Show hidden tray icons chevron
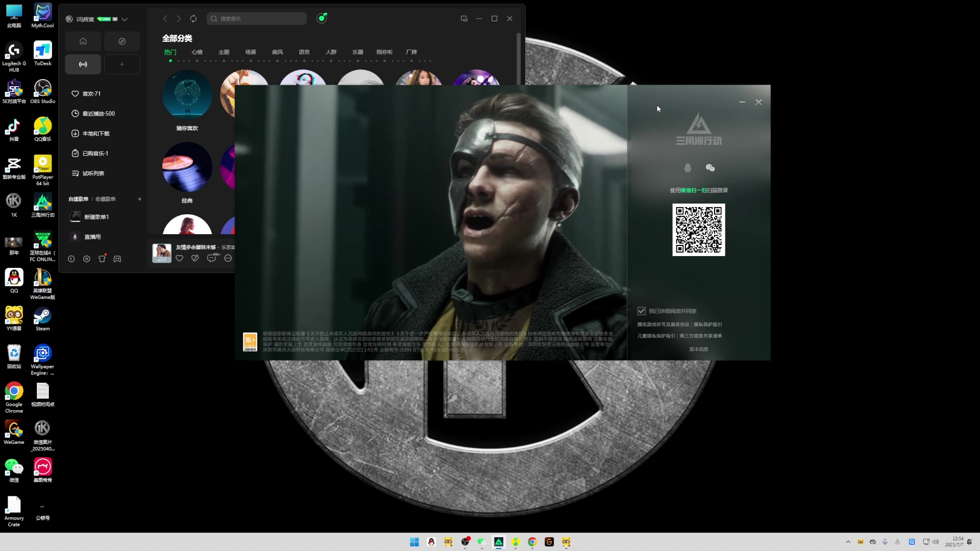Viewport: 980px width, 551px height. pos(848,542)
